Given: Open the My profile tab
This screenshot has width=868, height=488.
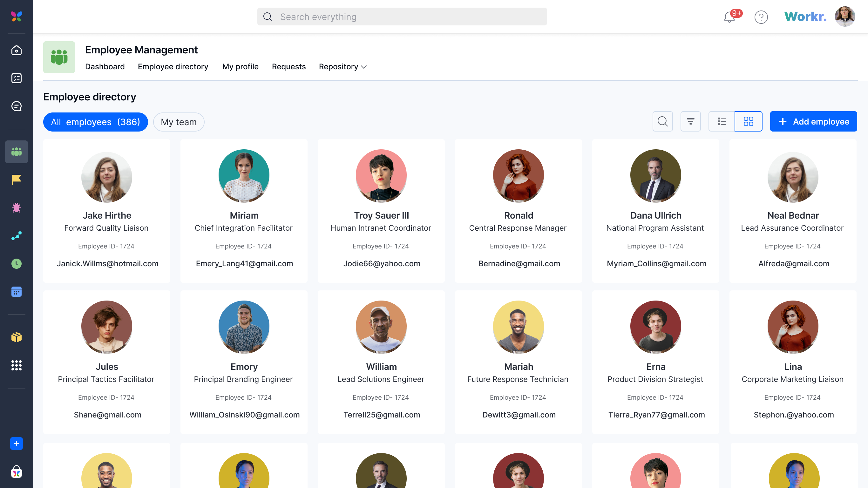Looking at the screenshot, I should pyautogui.click(x=240, y=67).
